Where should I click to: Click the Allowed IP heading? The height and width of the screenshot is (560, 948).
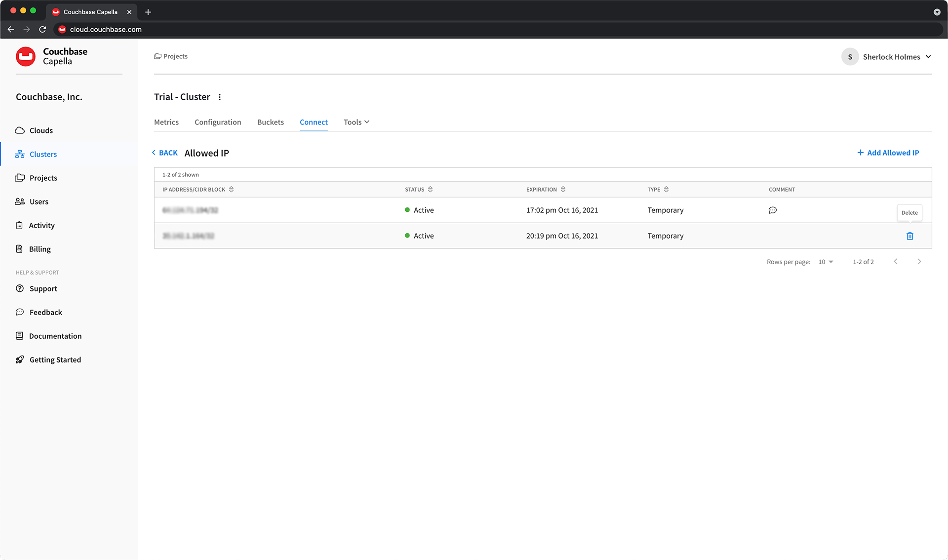pyautogui.click(x=207, y=153)
